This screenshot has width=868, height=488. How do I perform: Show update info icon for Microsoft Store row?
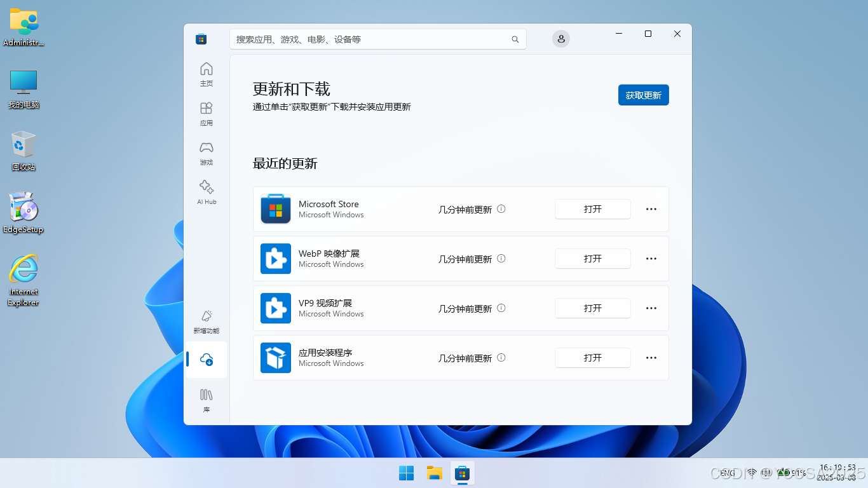[501, 208]
